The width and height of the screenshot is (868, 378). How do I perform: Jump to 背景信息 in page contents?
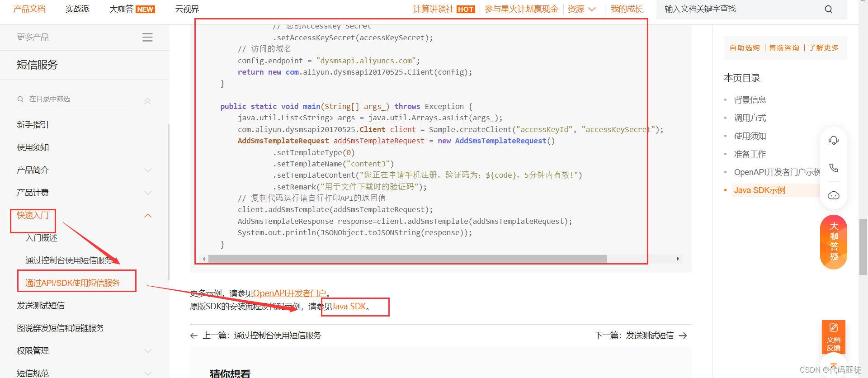tap(750, 100)
